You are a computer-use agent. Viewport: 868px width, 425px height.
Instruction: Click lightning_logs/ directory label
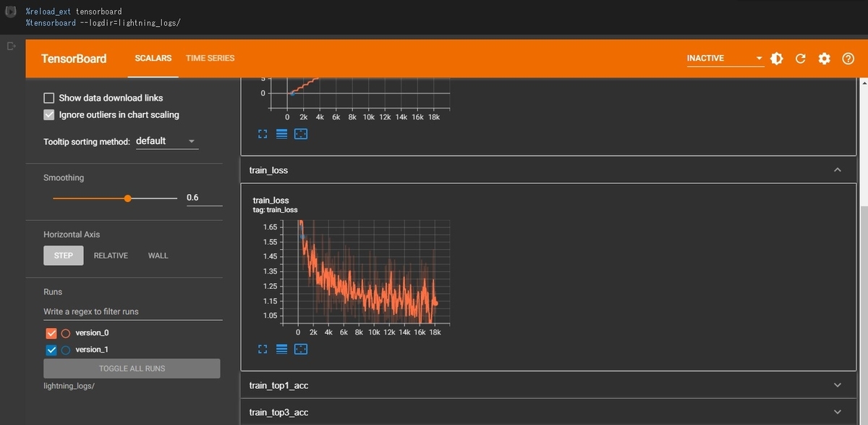click(69, 386)
